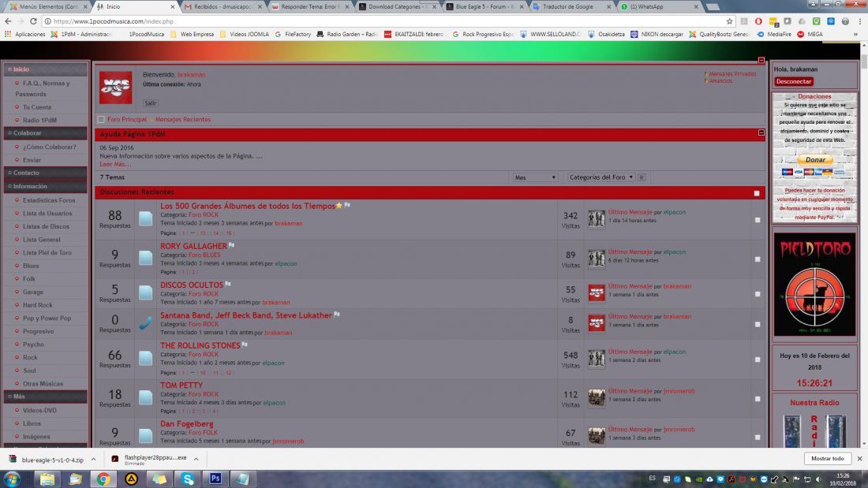Screen dimensions: 868x488
Task: Tick the checkbox for THE ROLLING STONES row
Action: click(758, 359)
